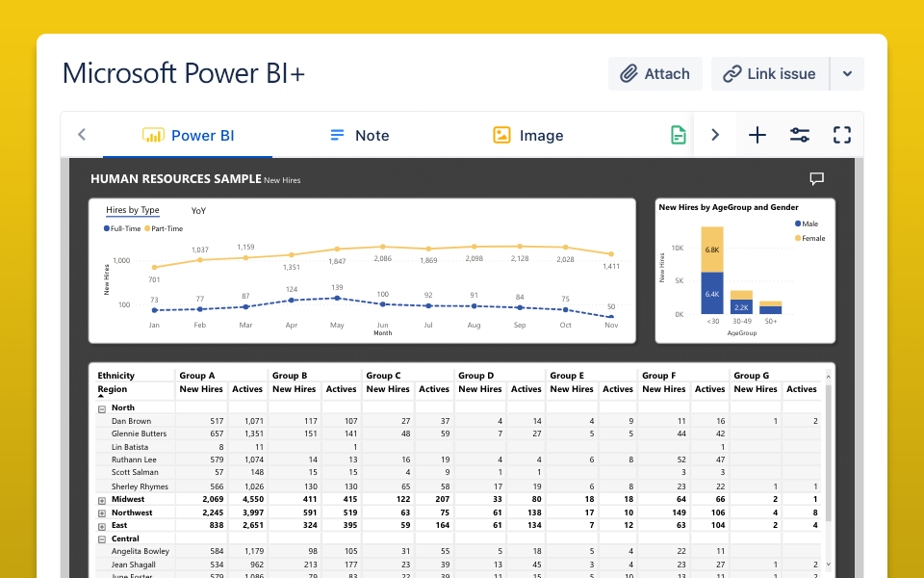
Task: Click the Jun part-time data point 2,086
Action: 382,247
